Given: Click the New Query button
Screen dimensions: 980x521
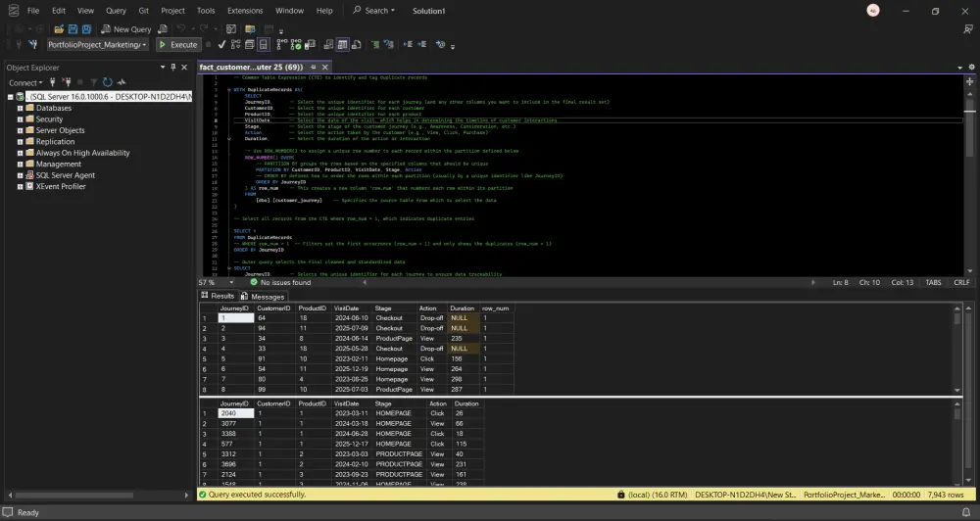Looking at the screenshot, I should tap(126, 29).
